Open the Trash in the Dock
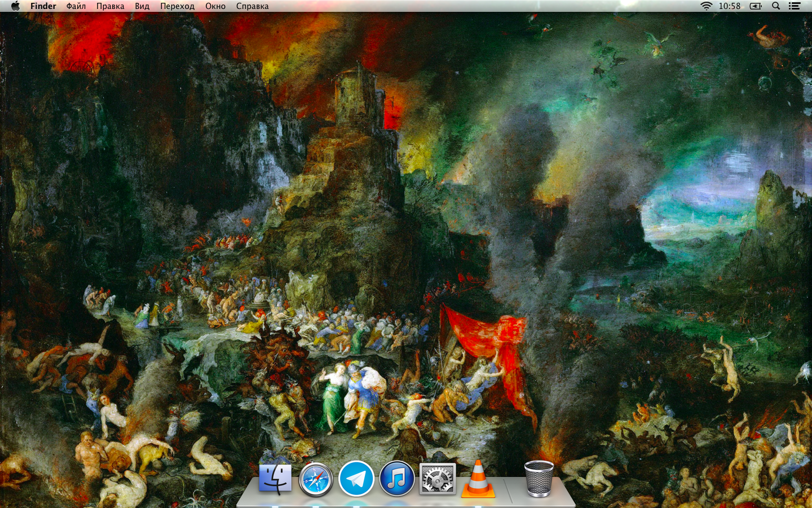 coord(539,479)
